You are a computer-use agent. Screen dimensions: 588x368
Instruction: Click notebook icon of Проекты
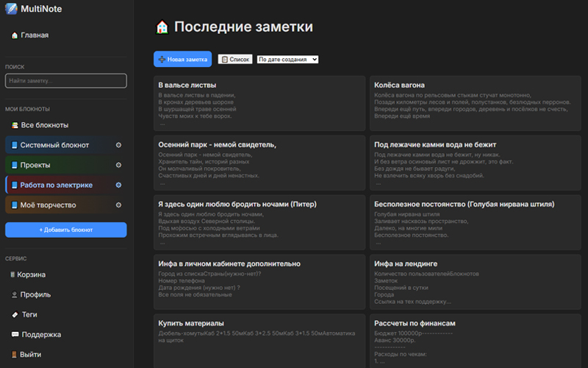(14, 165)
